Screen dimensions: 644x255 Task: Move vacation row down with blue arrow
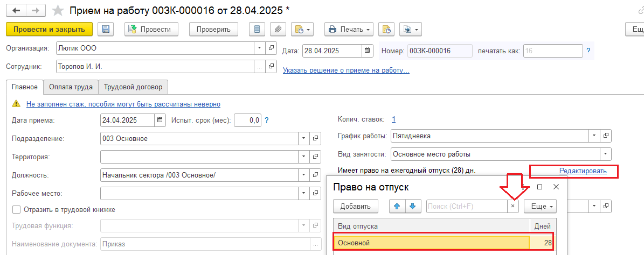412,206
